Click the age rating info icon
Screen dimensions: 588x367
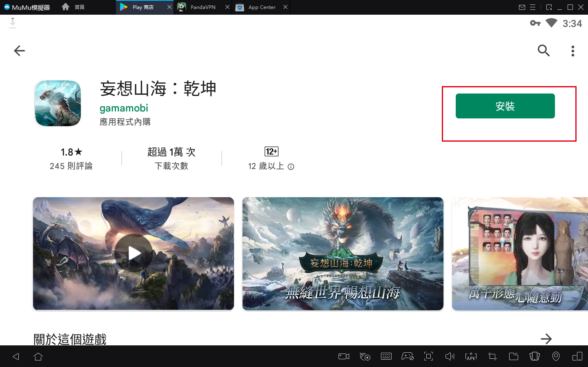click(x=291, y=167)
